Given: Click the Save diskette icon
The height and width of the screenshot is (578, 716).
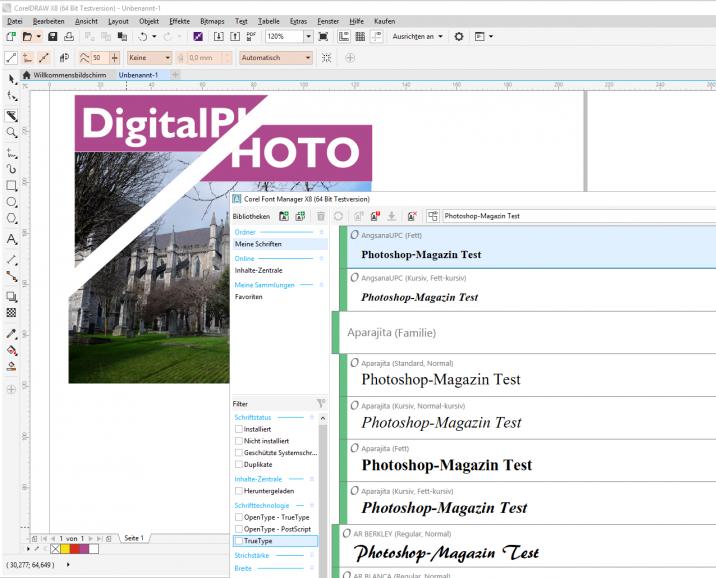Looking at the screenshot, I should pyautogui.click(x=53, y=37).
